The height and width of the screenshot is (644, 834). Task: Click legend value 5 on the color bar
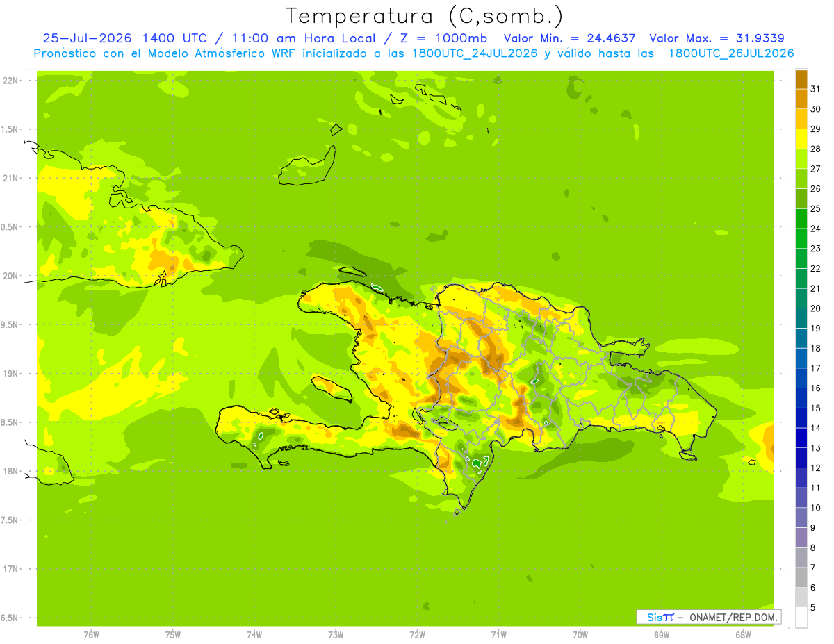coord(813,607)
